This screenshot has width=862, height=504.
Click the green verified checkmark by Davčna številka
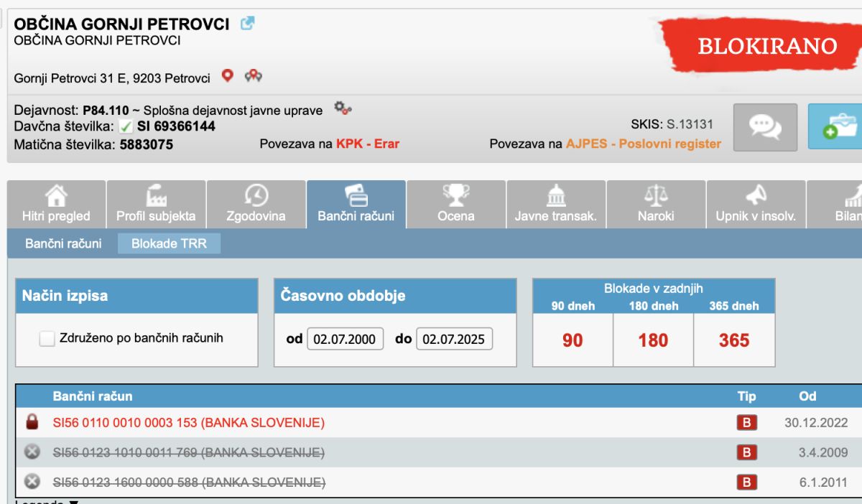click(x=126, y=127)
